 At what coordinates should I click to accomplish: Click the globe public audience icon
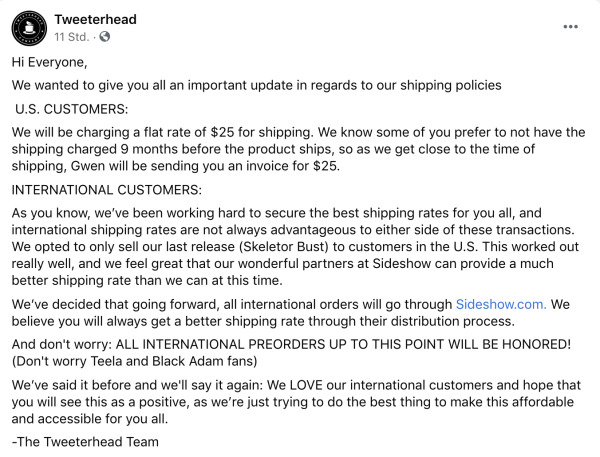pos(104,37)
